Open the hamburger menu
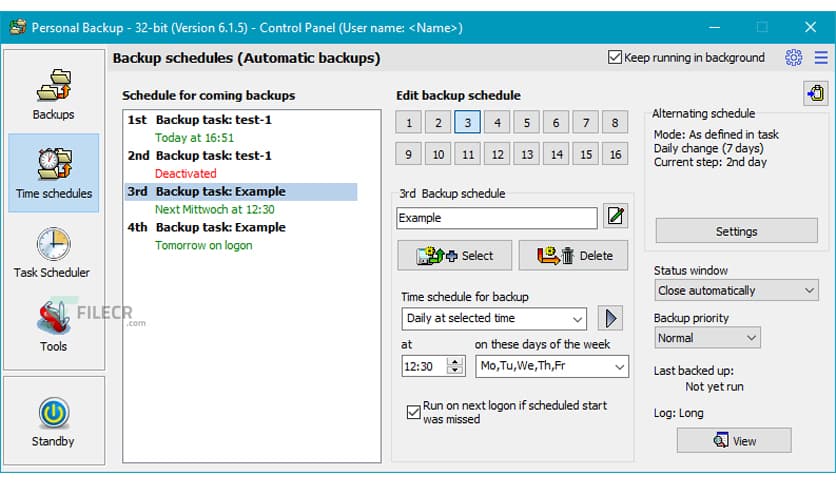Image resolution: width=836 pixels, height=484 pixels. pos(821,57)
